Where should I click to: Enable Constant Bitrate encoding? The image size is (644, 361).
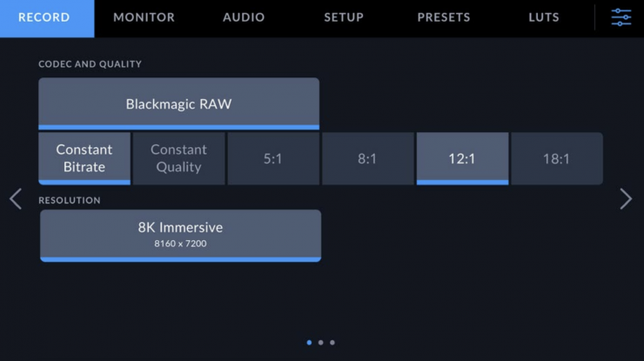[84, 158]
